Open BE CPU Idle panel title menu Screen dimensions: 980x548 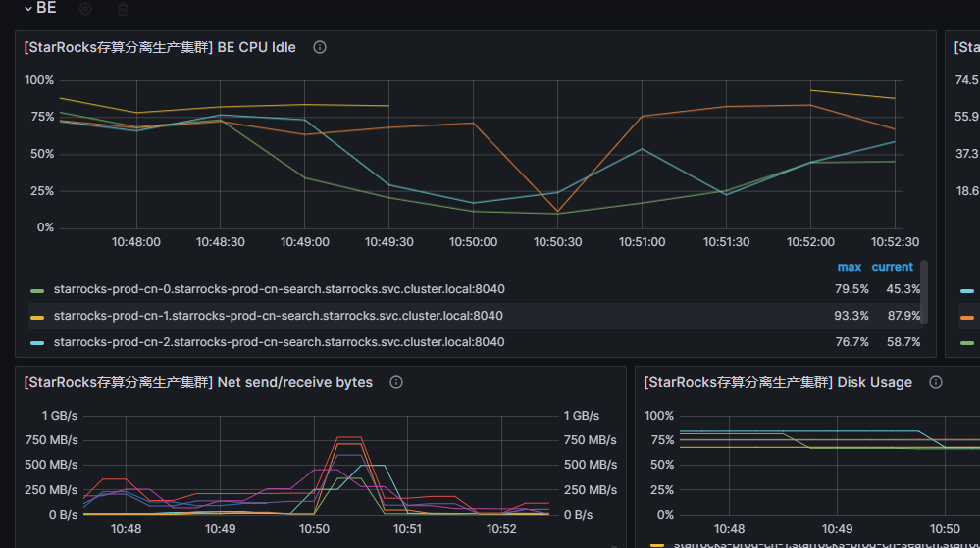[160, 47]
